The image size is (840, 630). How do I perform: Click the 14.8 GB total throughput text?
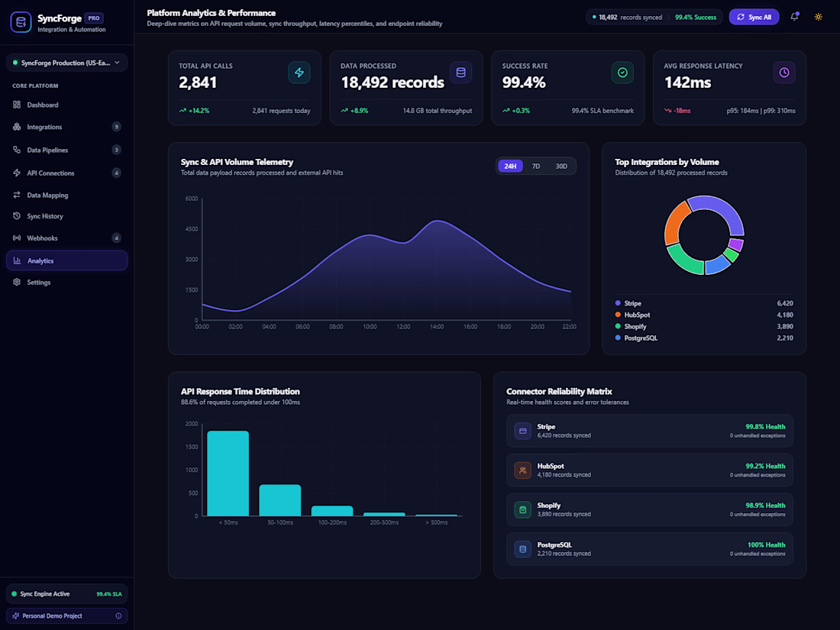coord(437,111)
